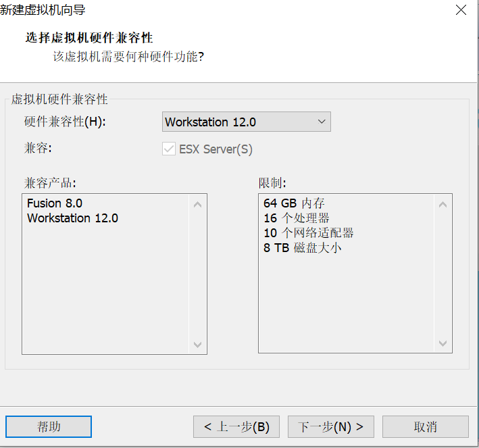Click up arrow of 限制 list scrollbar

click(443, 204)
